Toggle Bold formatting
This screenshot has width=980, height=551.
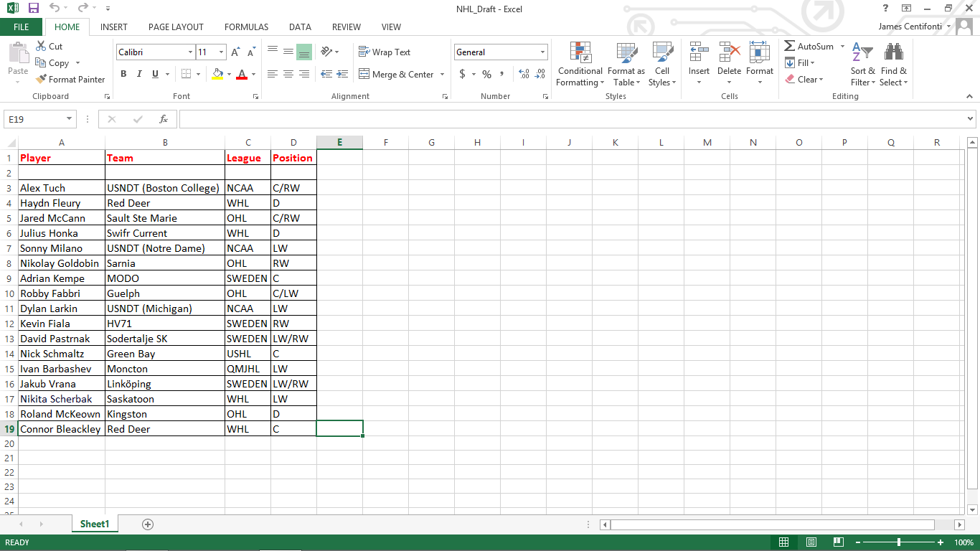pos(123,74)
